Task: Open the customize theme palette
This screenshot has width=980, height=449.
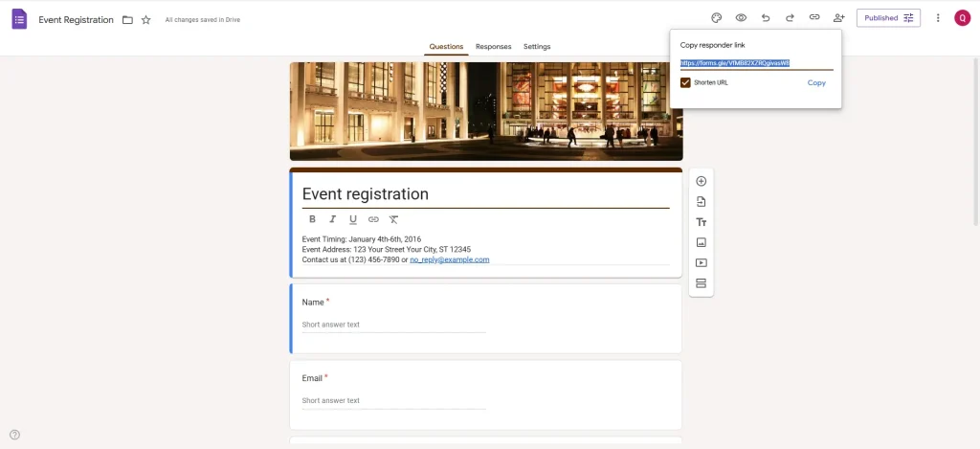Action: [716, 18]
